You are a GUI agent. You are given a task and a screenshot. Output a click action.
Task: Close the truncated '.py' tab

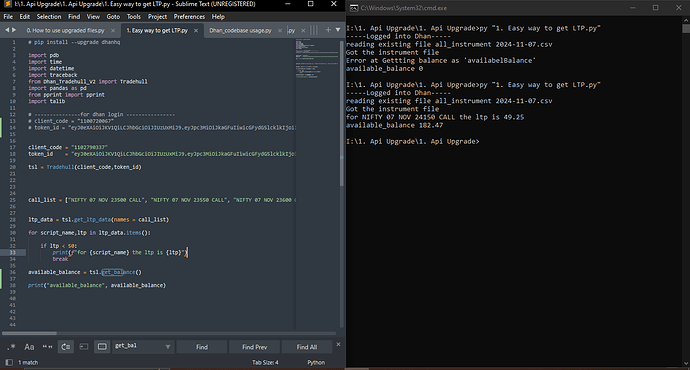[303, 30]
